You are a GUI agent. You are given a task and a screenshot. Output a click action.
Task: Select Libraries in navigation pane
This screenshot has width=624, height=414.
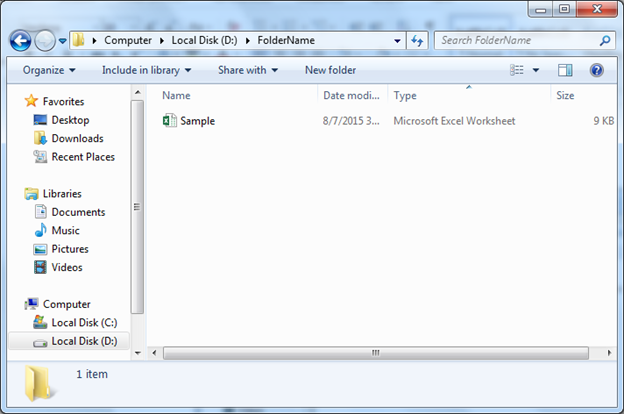coord(62,194)
